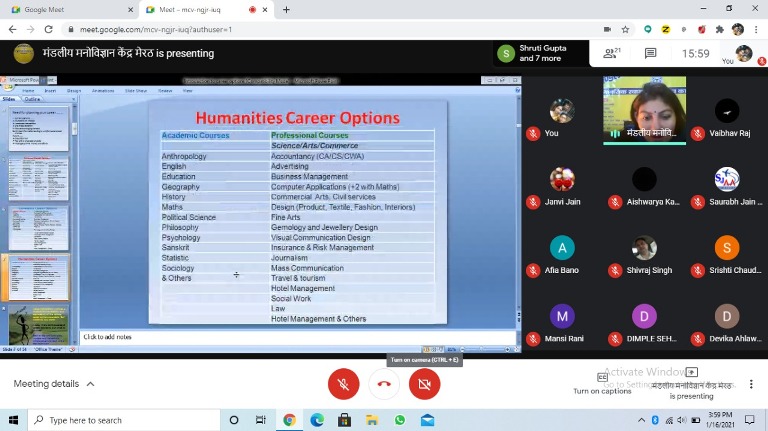
Task: Hang up the call with red phone button
Action: [384, 384]
